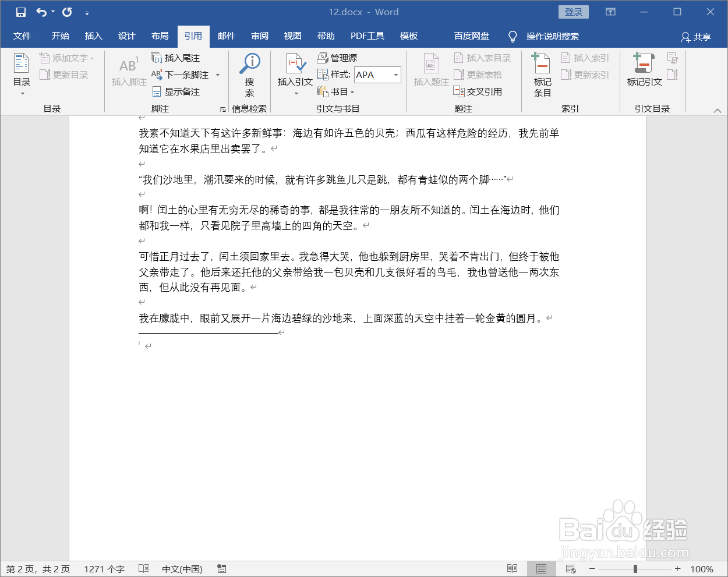Screen dimensions: 728x577
Task: Click the zoom out minus button
Action: 592,569
